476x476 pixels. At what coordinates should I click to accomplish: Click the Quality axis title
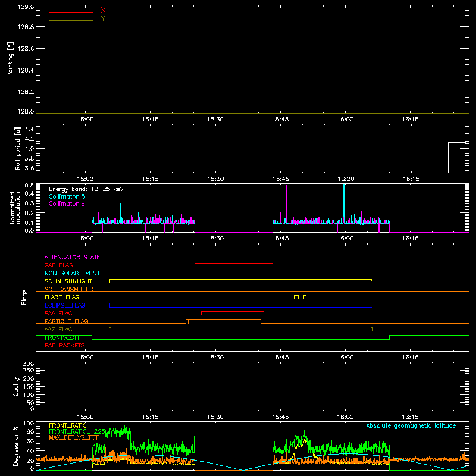[x=16, y=386]
